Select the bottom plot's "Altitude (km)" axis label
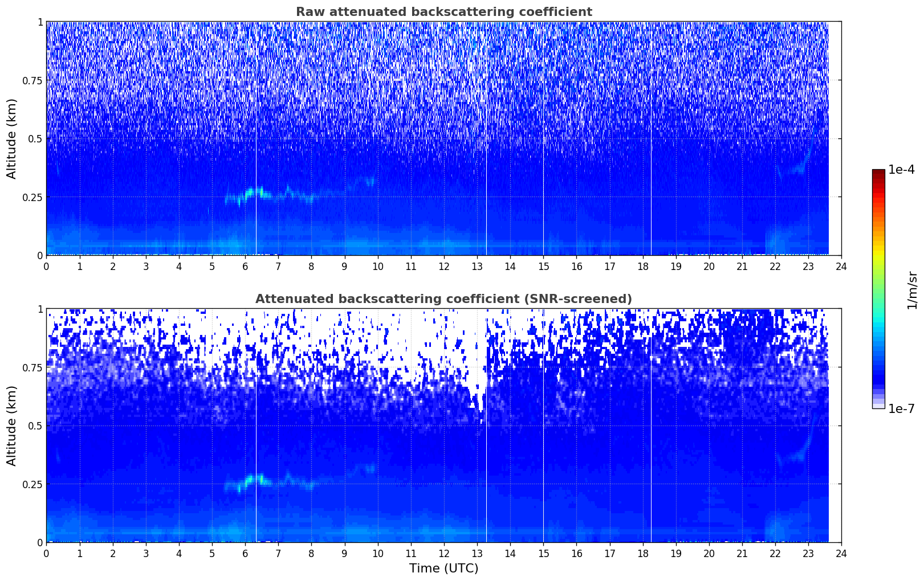924x581 pixels. coord(12,425)
